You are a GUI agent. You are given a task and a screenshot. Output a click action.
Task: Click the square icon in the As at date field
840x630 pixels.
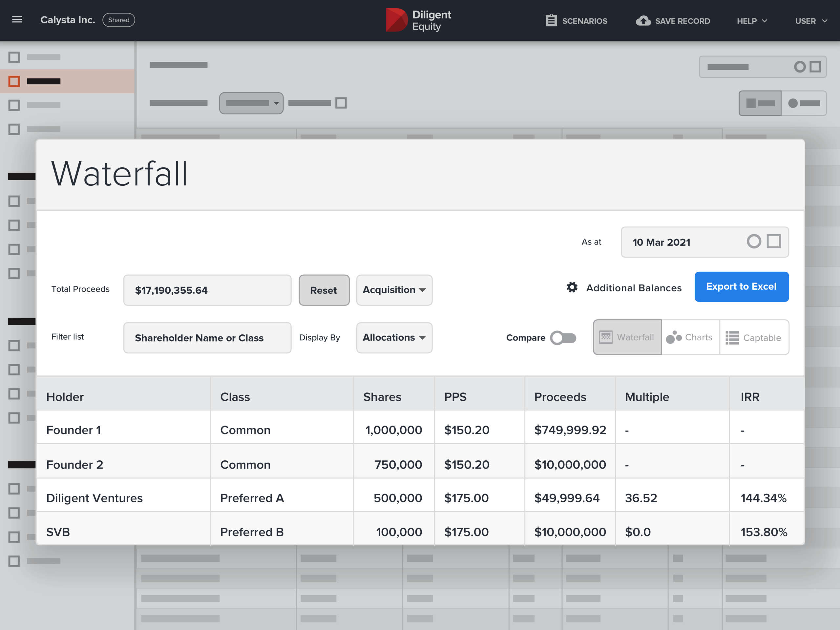pyautogui.click(x=773, y=241)
